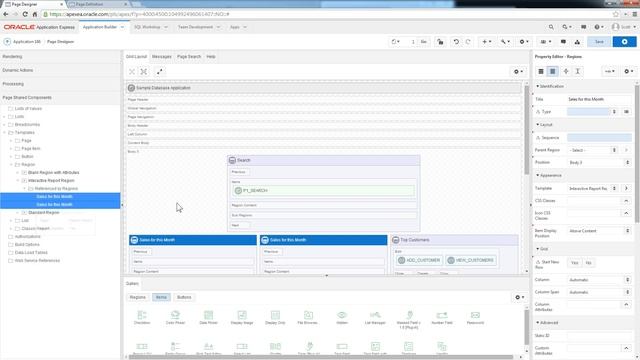The height and width of the screenshot is (360, 640).
Task: Open the Position dropdown showing Body 3
Action: [599, 162]
